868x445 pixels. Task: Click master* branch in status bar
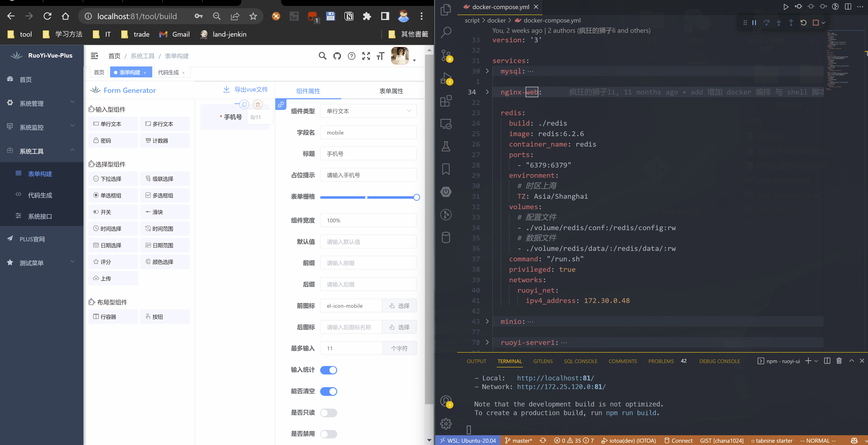click(x=518, y=441)
